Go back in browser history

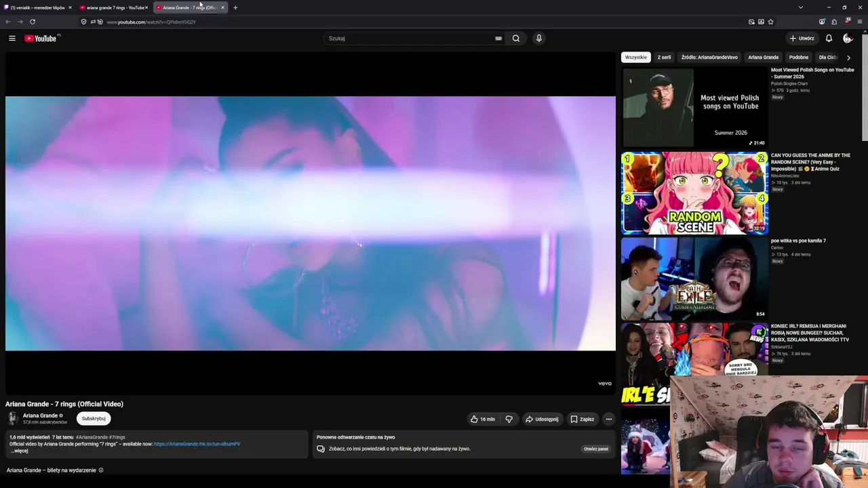pyautogui.click(x=8, y=22)
